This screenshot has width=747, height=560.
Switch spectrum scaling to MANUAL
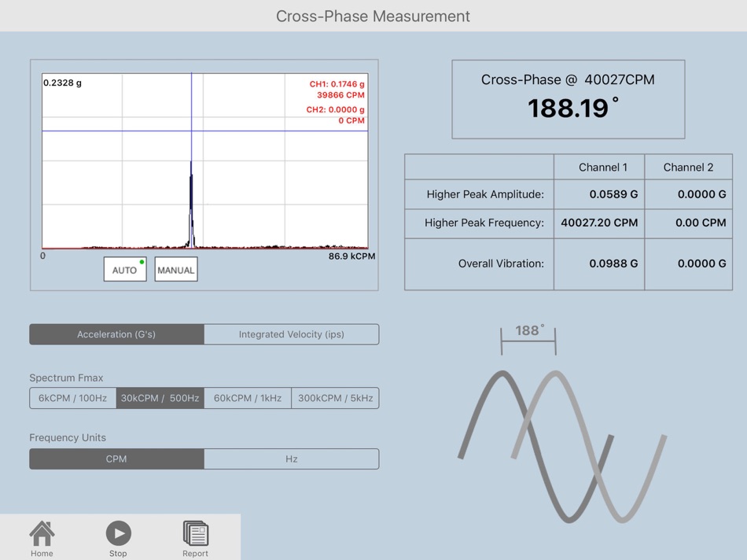coord(176,269)
